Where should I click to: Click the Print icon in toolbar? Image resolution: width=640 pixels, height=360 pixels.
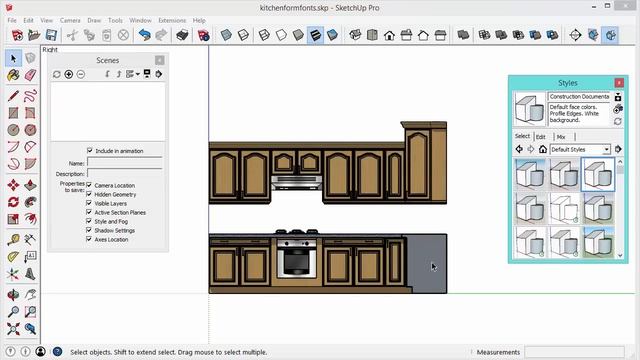[x=182, y=35]
